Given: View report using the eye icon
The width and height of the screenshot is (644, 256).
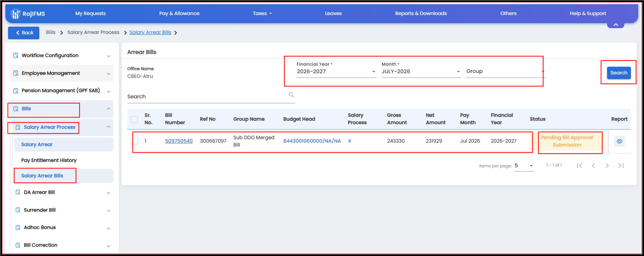Looking at the screenshot, I should pyautogui.click(x=619, y=141).
